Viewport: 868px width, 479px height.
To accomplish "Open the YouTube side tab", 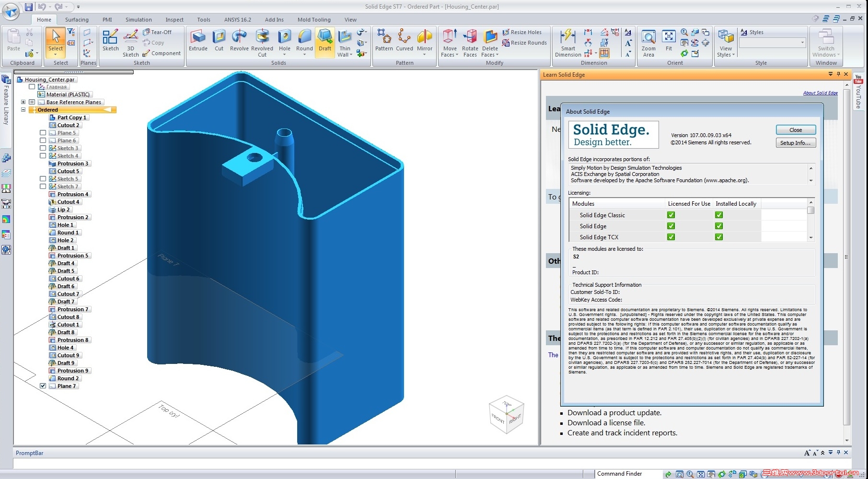I will click(858, 92).
